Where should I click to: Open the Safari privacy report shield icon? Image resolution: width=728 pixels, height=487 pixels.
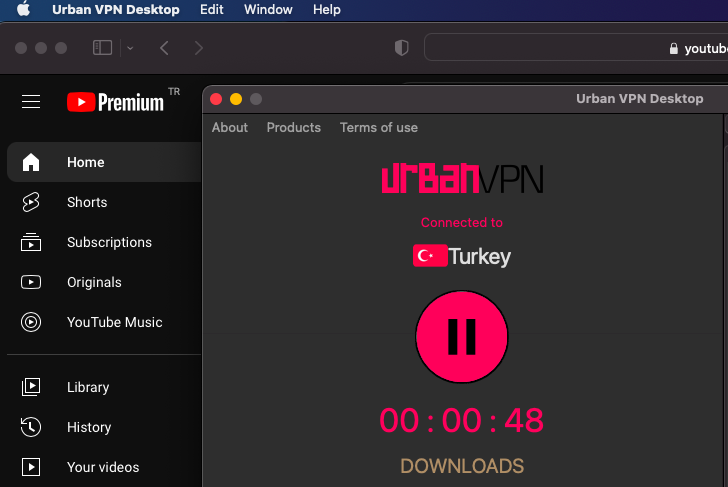(401, 48)
